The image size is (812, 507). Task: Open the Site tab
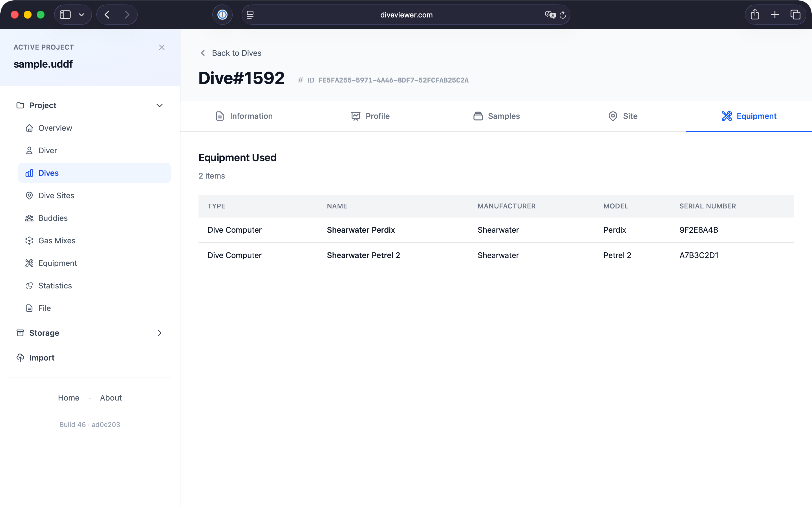pyautogui.click(x=623, y=116)
